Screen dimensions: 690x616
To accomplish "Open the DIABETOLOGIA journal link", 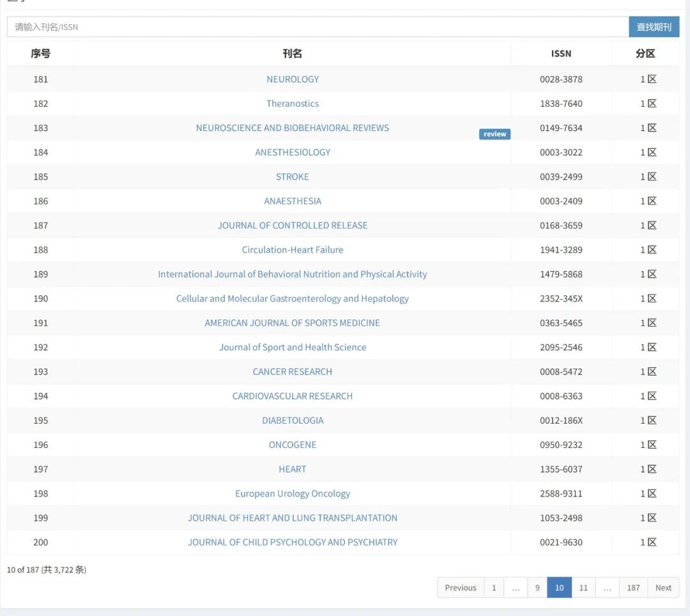I will (293, 420).
